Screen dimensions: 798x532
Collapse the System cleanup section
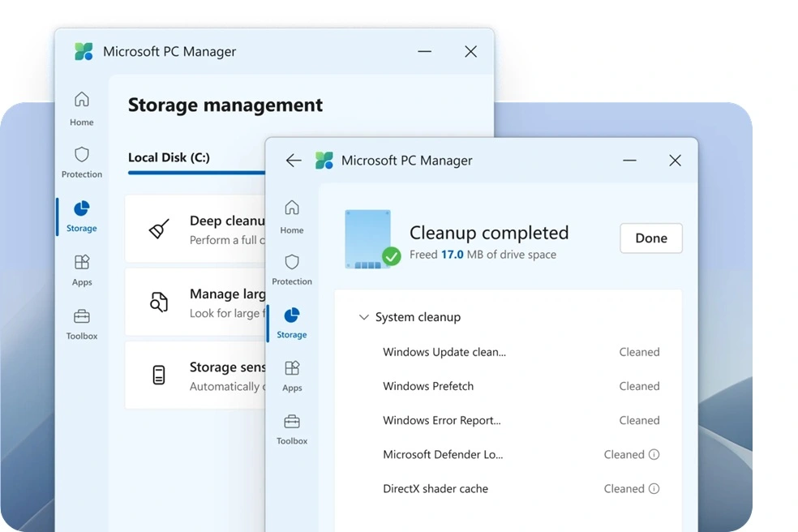(363, 317)
